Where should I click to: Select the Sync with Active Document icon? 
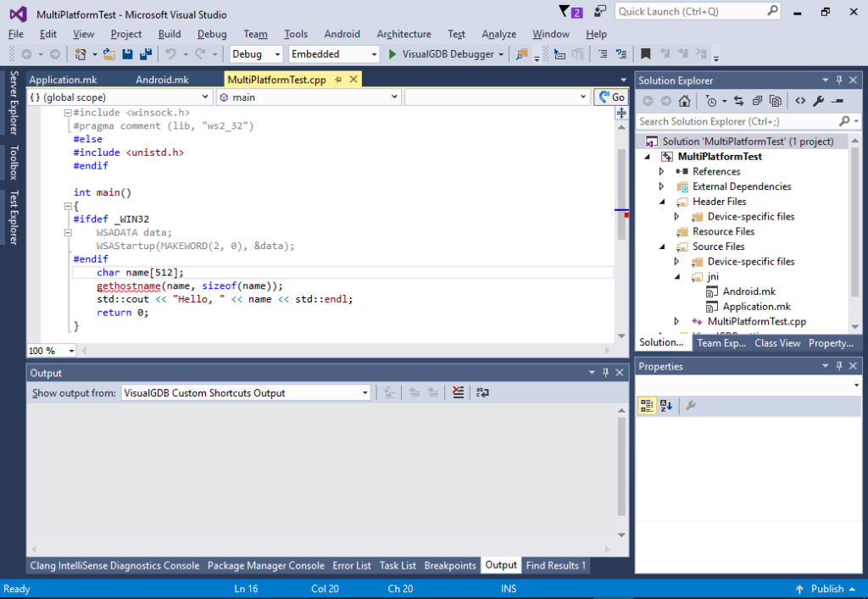coord(737,100)
